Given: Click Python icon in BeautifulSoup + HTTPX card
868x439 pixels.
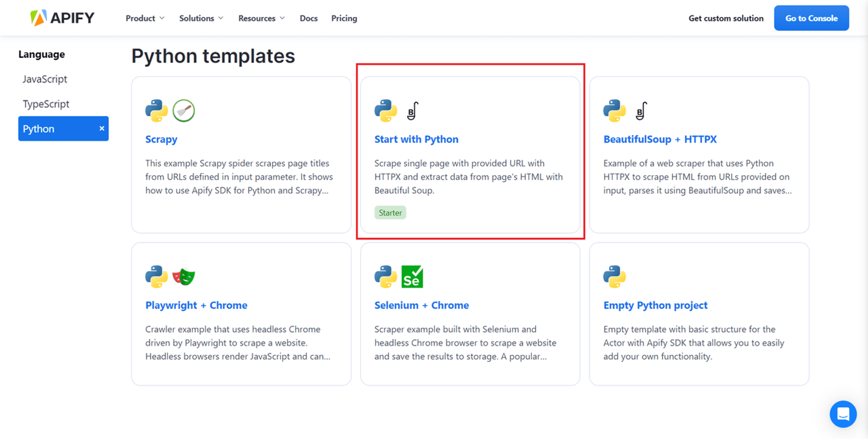Looking at the screenshot, I should (x=615, y=111).
